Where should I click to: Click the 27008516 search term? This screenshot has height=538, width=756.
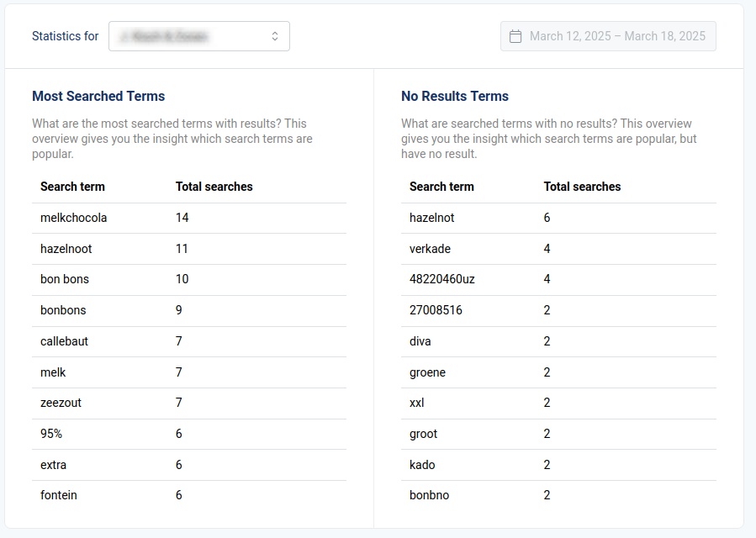(x=436, y=310)
